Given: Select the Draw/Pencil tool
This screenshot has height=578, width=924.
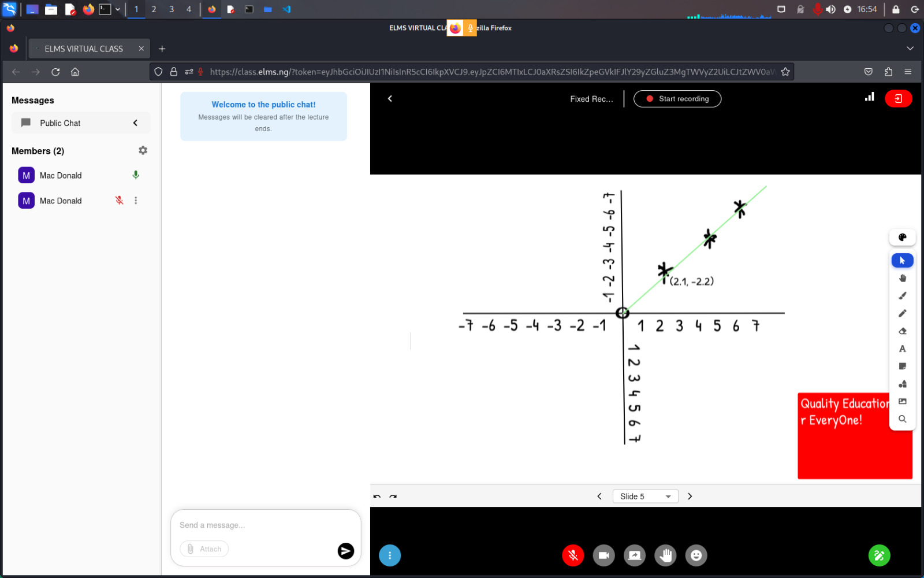Looking at the screenshot, I should (x=902, y=313).
